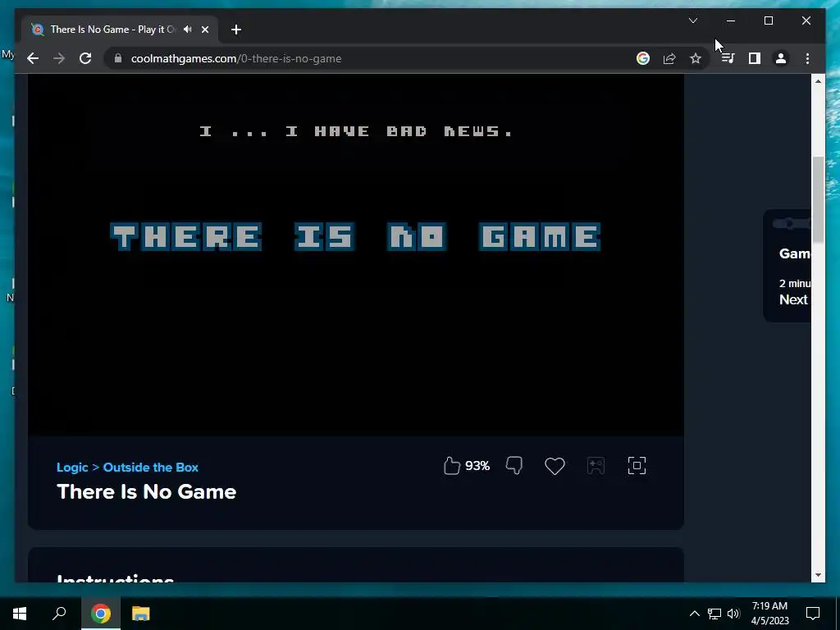Viewport: 840px width, 630px height.
Task: Click the THERE IS NO GAME title
Action: 356,237
